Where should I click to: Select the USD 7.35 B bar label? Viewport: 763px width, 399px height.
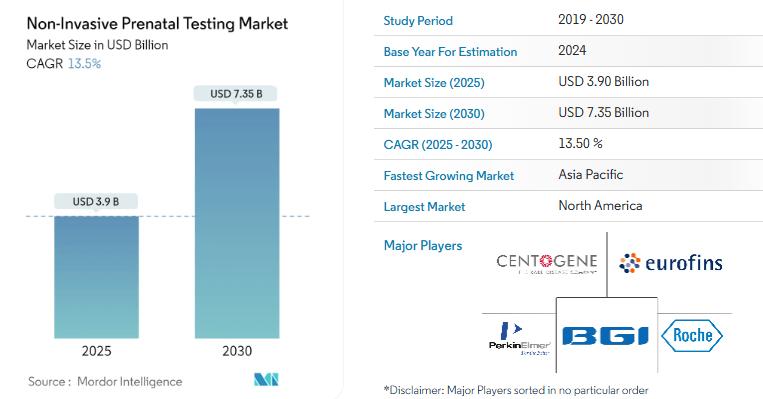236,93
